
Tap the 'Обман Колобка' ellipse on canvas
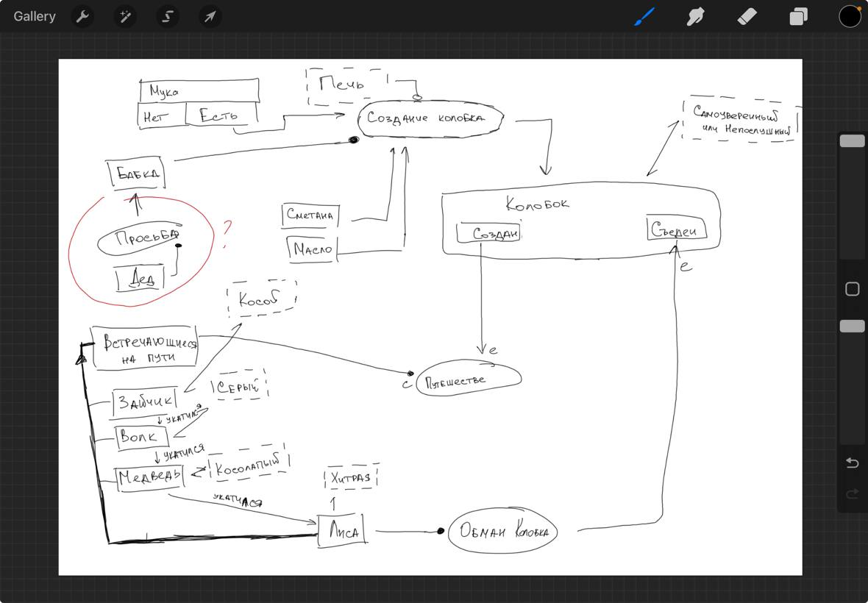pos(503,531)
